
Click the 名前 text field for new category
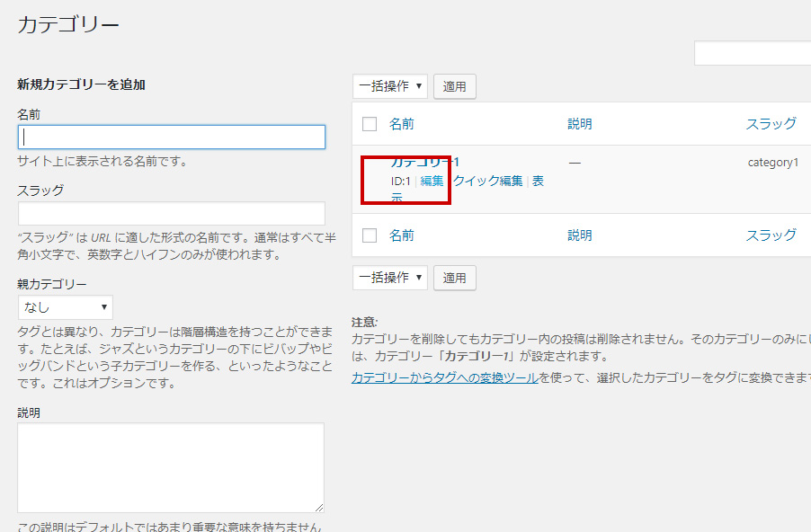pyautogui.click(x=171, y=137)
